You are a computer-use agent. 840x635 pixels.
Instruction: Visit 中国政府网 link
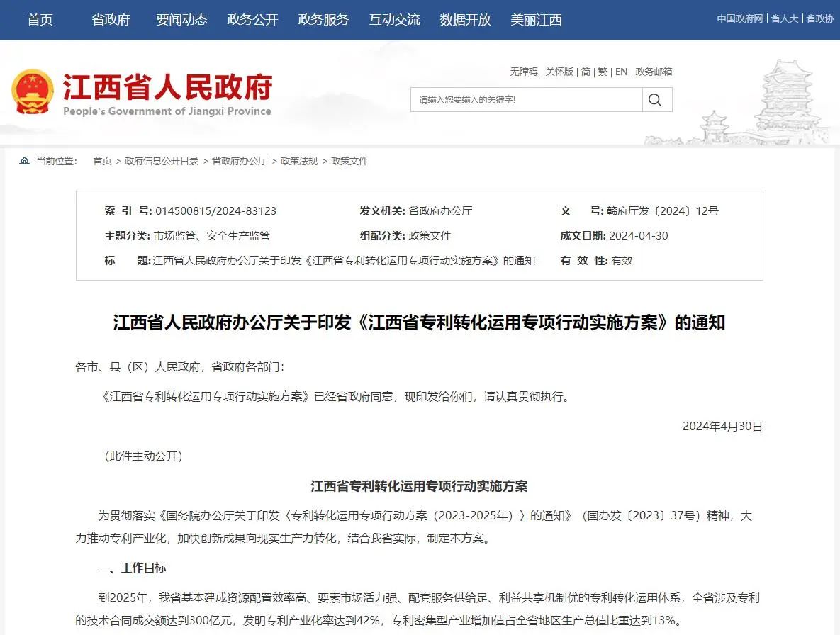(739, 18)
